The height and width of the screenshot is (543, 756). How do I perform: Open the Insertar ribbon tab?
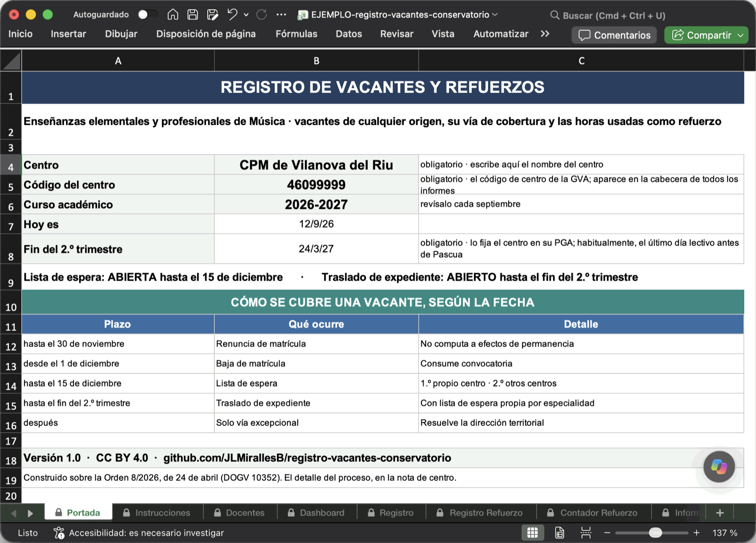[x=68, y=34]
